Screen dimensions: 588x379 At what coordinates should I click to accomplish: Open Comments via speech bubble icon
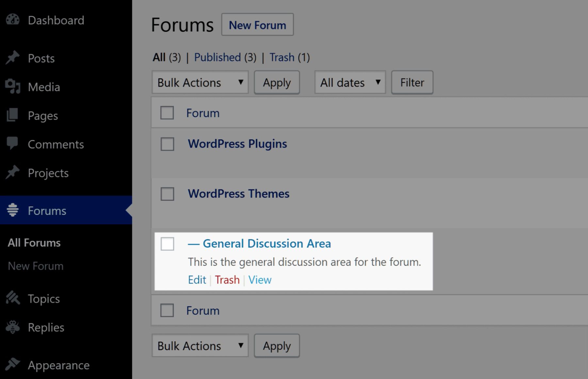point(12,144)
